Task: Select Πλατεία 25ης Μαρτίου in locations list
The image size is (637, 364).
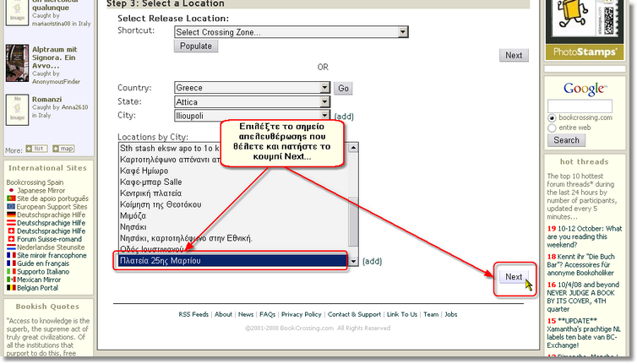Action: click(x=230, y=262)
